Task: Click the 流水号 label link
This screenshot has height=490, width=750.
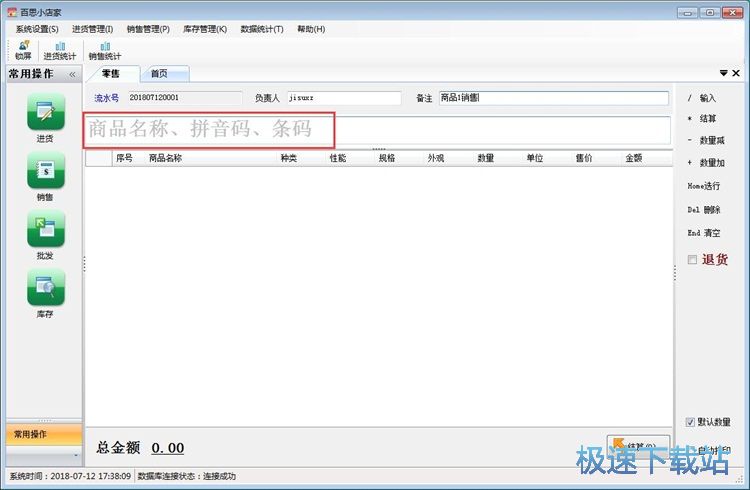Action: (x=106, y=98)
